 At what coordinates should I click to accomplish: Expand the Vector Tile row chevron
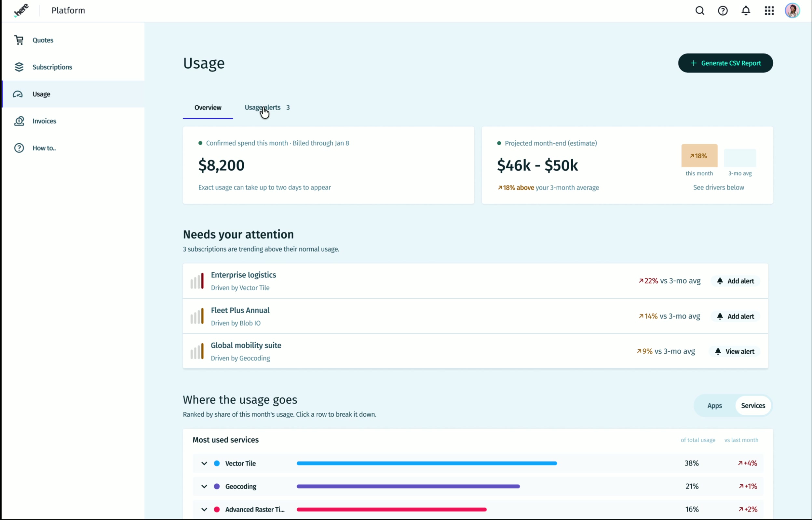coord(204,463)
